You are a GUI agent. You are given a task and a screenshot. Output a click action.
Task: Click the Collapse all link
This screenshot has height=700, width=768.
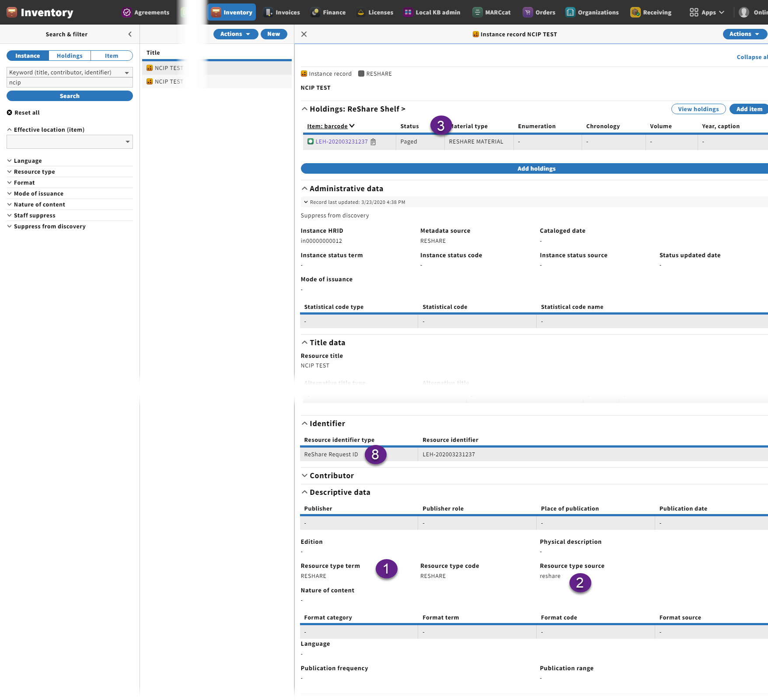752,57
